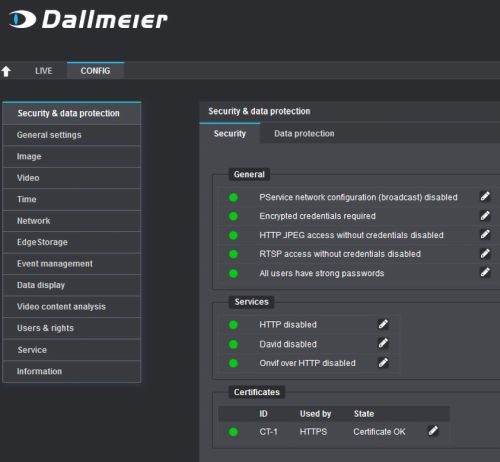Open the Data protection tab
Screen dimensions: 500x462
pyautogui.click(x=304, y=134)
